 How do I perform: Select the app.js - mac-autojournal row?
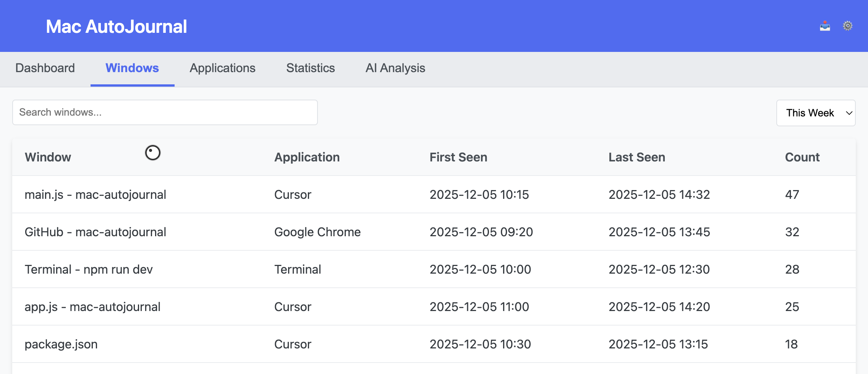[x=92, y=307]
